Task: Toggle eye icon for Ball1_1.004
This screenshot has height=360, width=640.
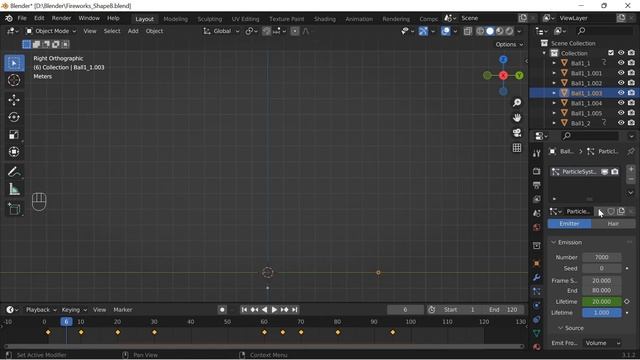Action: point(621,103)
